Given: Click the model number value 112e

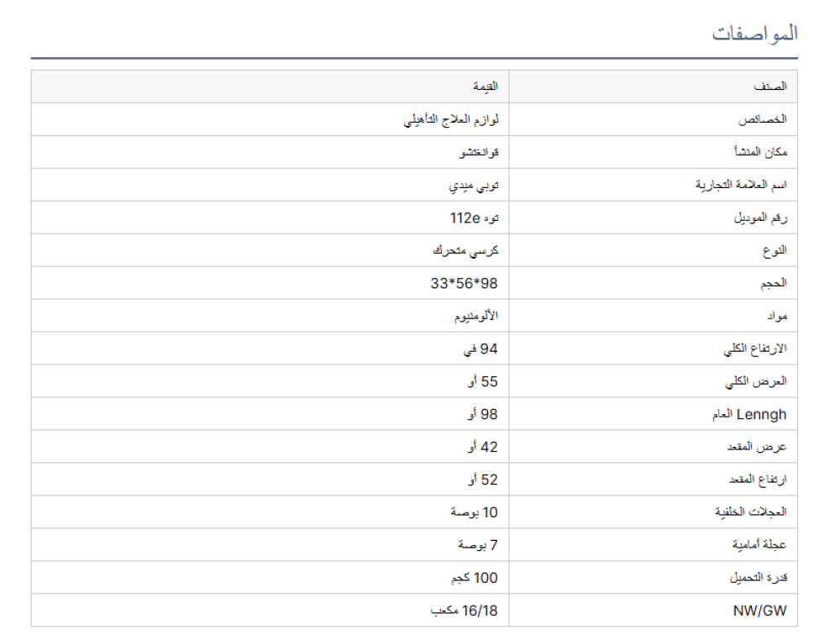Looking at the screenshot, I should click(x=475, y=218).
